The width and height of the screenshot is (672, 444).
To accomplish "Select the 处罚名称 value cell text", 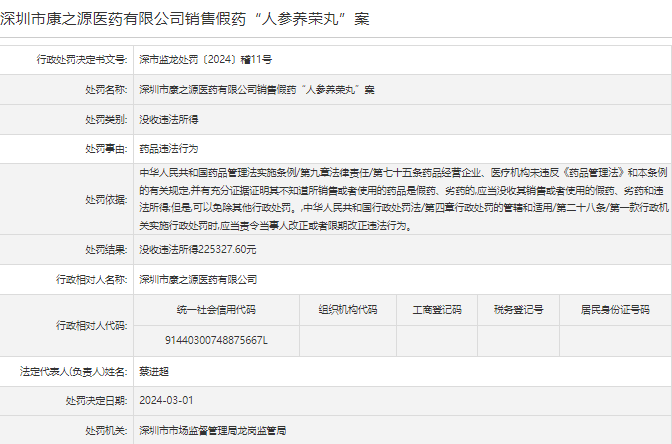I will [x=257, y=90].
